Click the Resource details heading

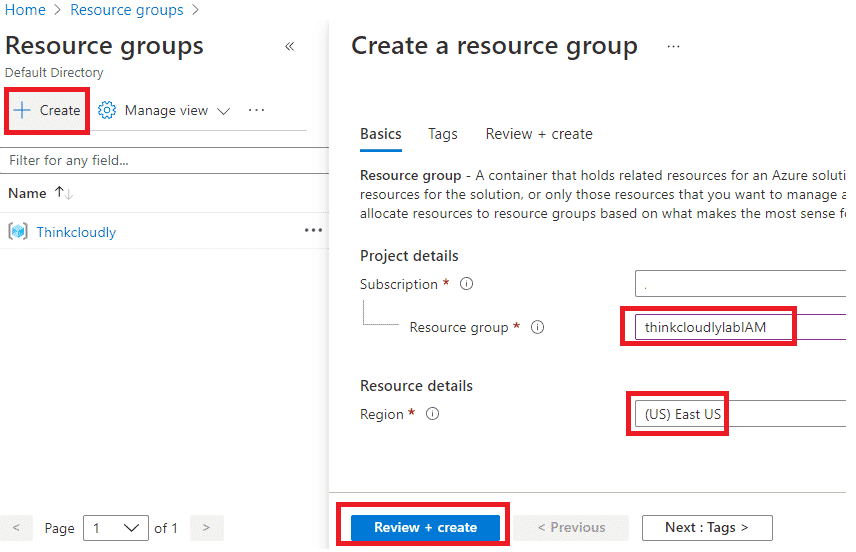point(416,386)
